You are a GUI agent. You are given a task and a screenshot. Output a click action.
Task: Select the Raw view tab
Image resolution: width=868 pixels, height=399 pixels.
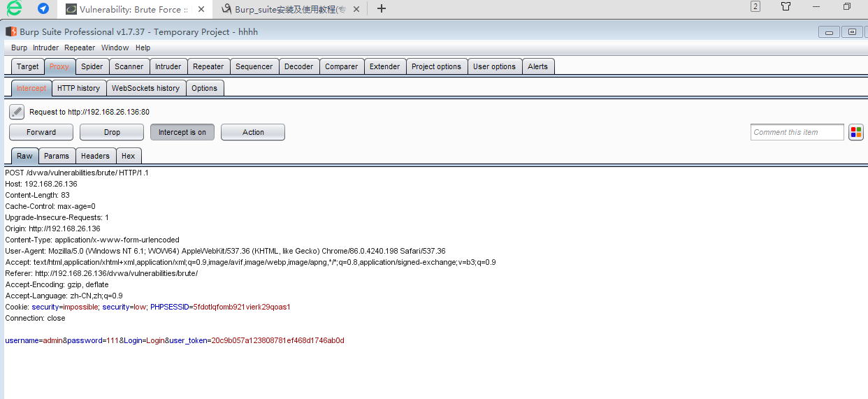[24, 156]
